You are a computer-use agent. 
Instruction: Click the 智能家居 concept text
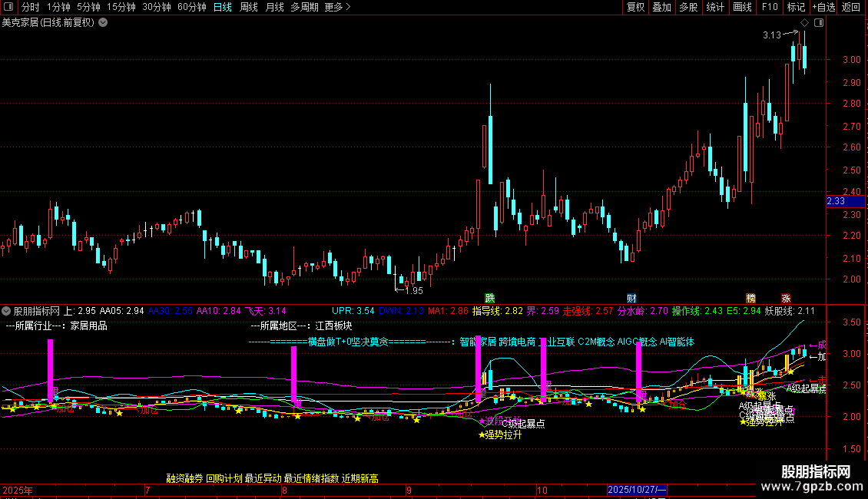coord(478,342)
